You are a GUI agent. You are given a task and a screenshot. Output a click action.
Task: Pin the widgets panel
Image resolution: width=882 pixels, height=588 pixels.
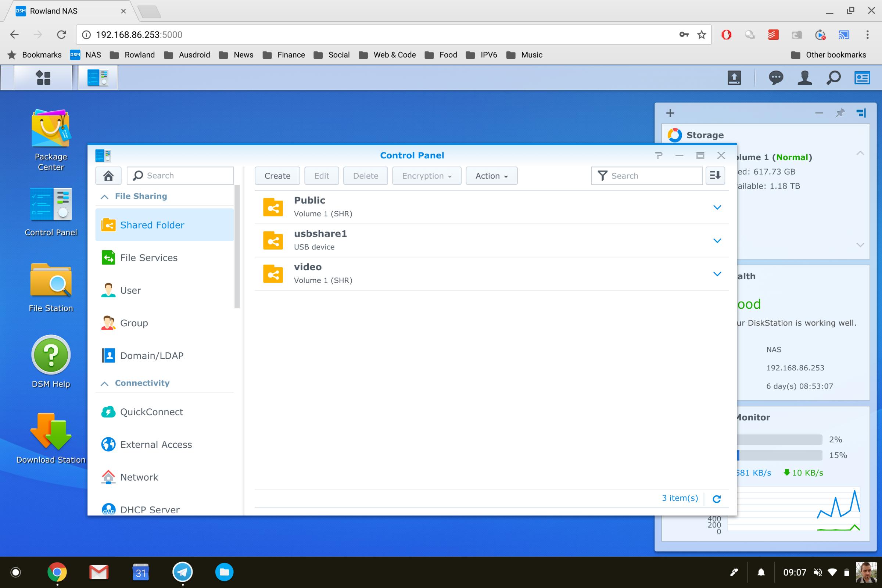point(840,113)
